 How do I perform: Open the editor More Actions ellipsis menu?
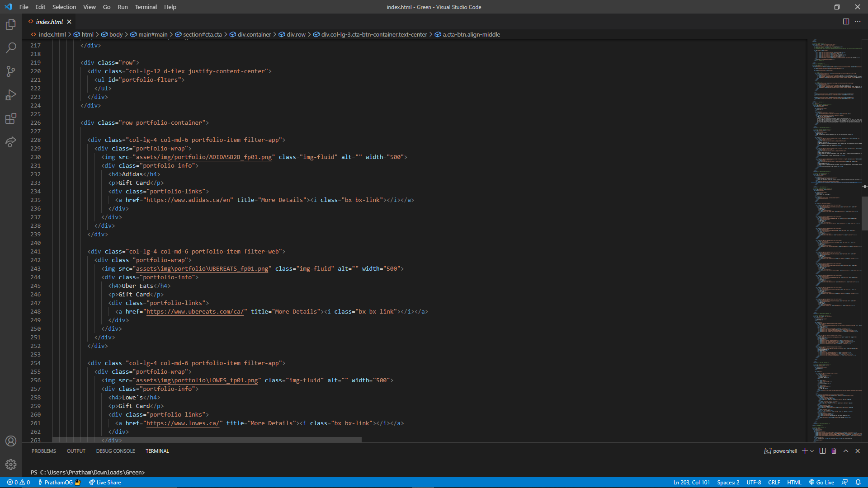click(858, 22)
